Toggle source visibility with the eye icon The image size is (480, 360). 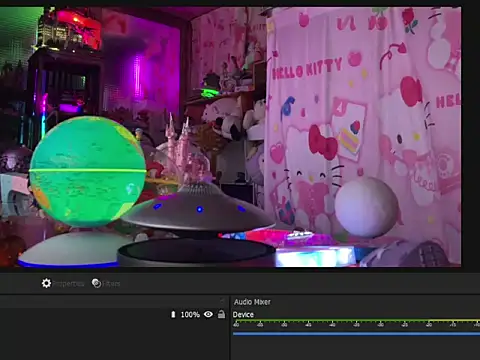[208, 314]
